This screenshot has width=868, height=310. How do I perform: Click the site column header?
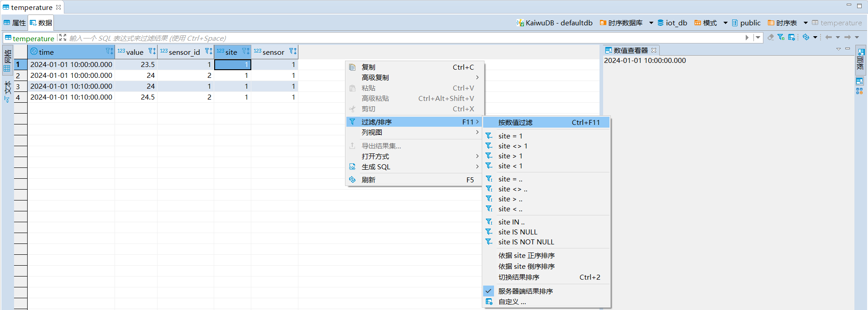pos(231,52)
